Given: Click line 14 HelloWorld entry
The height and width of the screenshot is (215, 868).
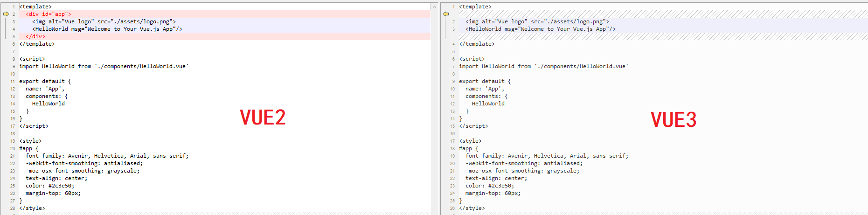Looking at the screenshot, I should coord(49,104).
